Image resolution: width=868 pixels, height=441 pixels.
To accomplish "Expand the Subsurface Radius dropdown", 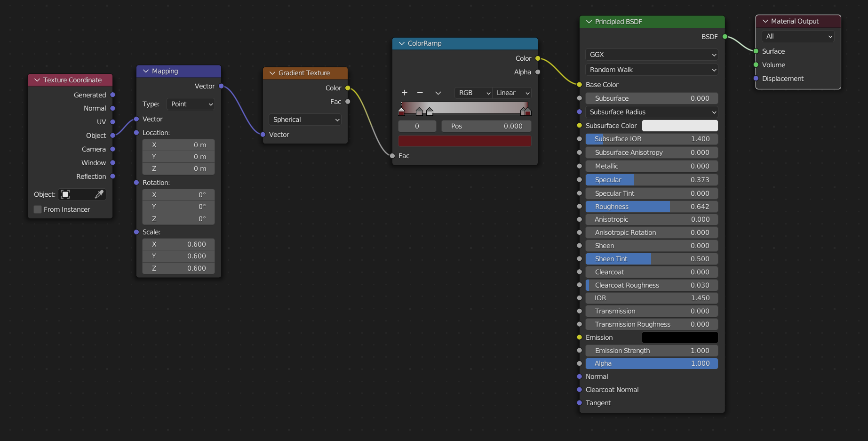I will (652, 112).
